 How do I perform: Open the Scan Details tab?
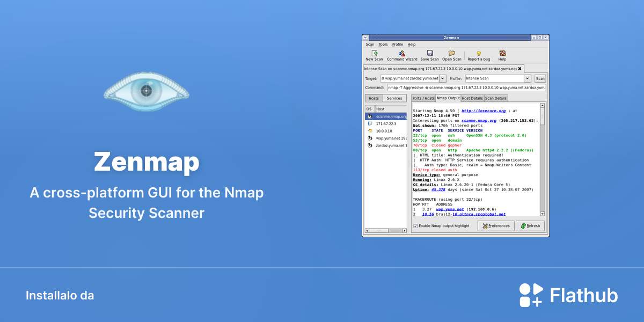tap(496, 98)
